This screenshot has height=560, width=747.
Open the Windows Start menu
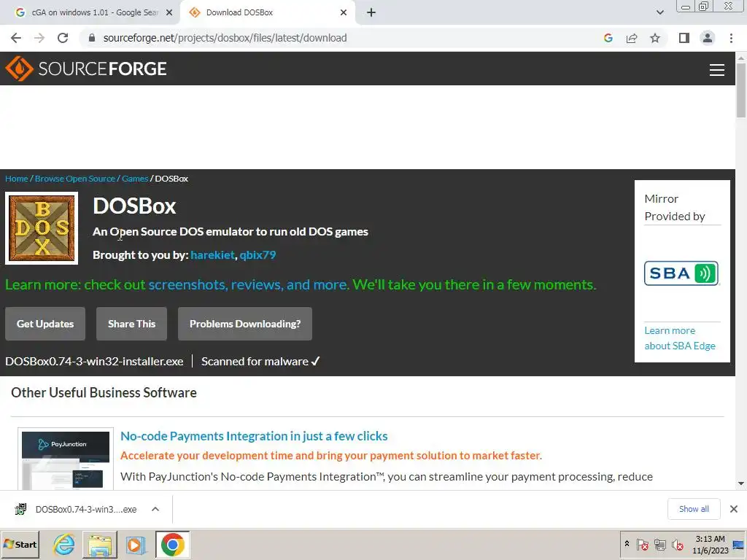click(20, 544)
